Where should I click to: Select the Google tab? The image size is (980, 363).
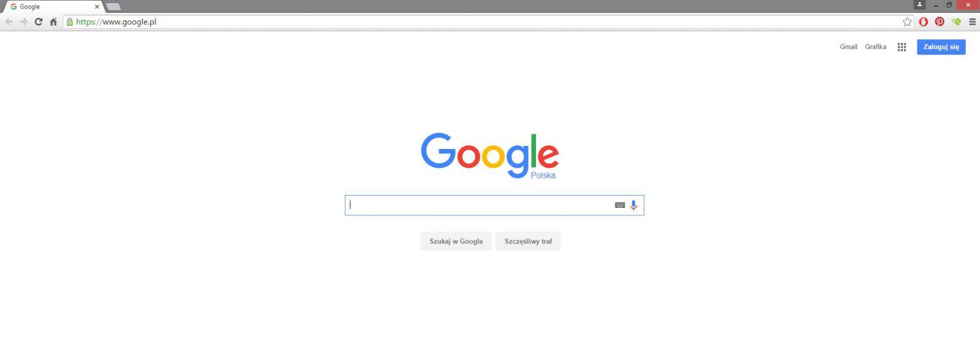53,7
